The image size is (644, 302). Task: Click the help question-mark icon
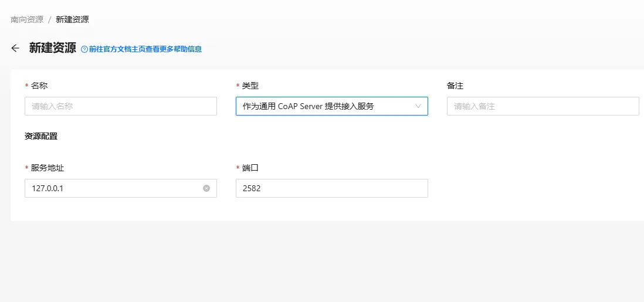coord(84,49)
